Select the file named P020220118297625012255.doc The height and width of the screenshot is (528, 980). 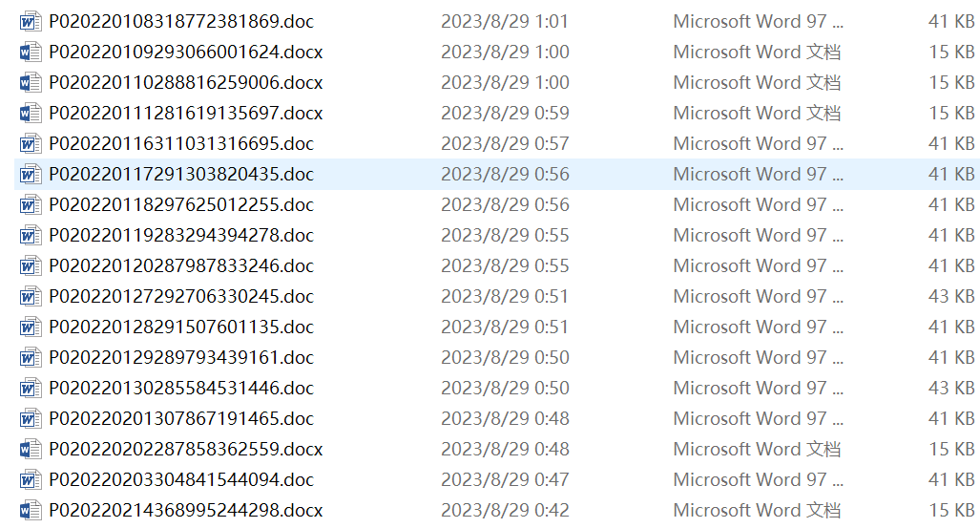(x=181, y=204)
